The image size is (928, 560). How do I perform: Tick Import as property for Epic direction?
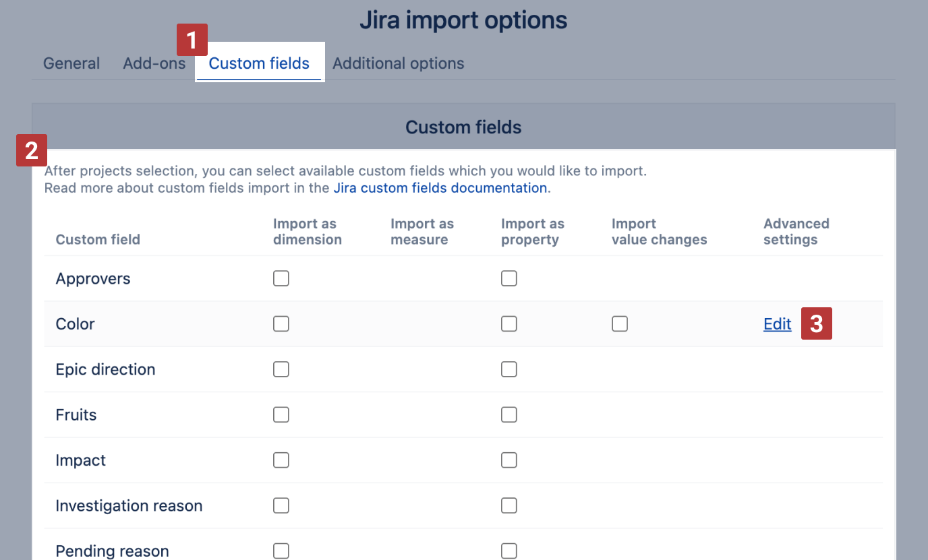(509, 369)
